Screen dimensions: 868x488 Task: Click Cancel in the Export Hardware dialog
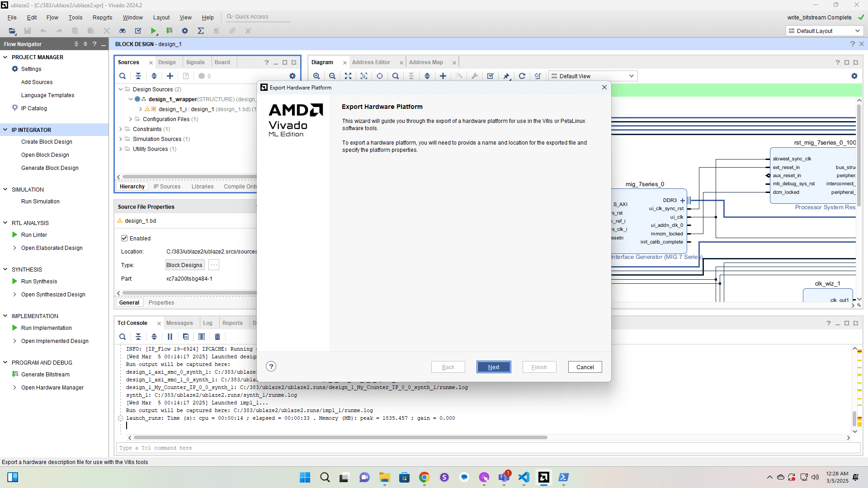[585, 367]
